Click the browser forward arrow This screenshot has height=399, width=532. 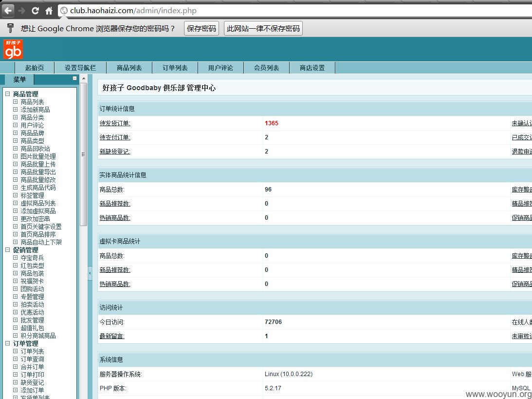[22, 11]
